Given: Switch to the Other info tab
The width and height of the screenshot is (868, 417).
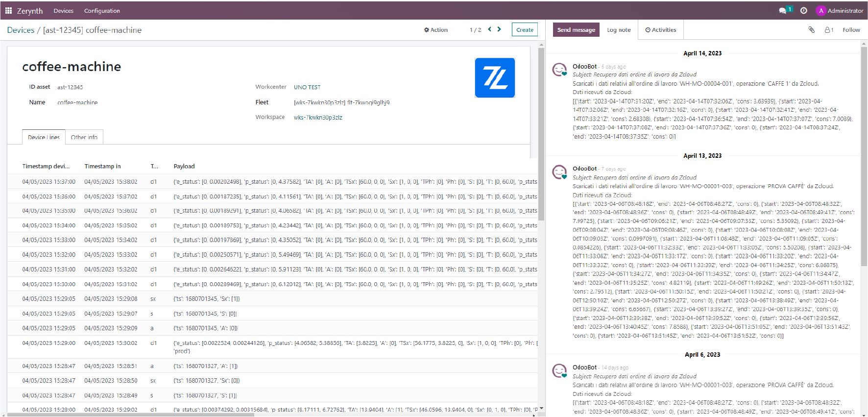Looking at the screenshot, I should (x=84, y=137).
